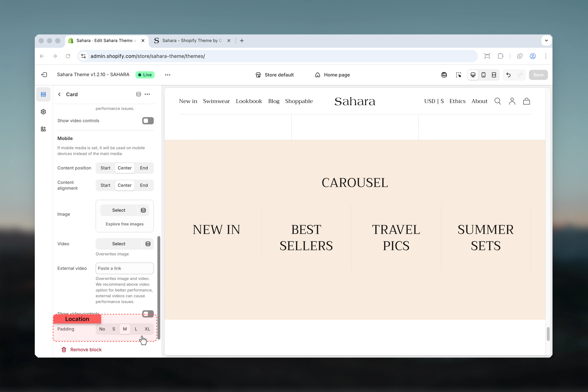The image size is (588, 392).
Task: Set Padding to M
Action: tap(125, 329)
